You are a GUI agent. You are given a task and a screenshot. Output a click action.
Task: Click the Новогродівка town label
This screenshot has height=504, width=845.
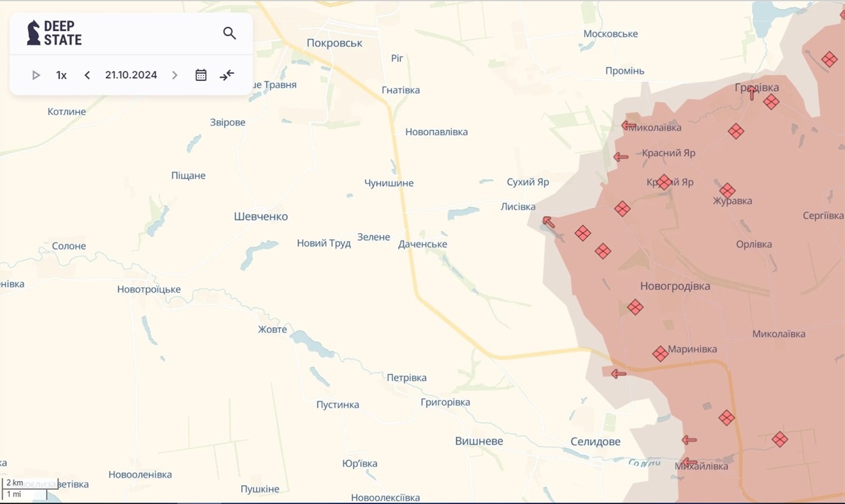[675, 286]
